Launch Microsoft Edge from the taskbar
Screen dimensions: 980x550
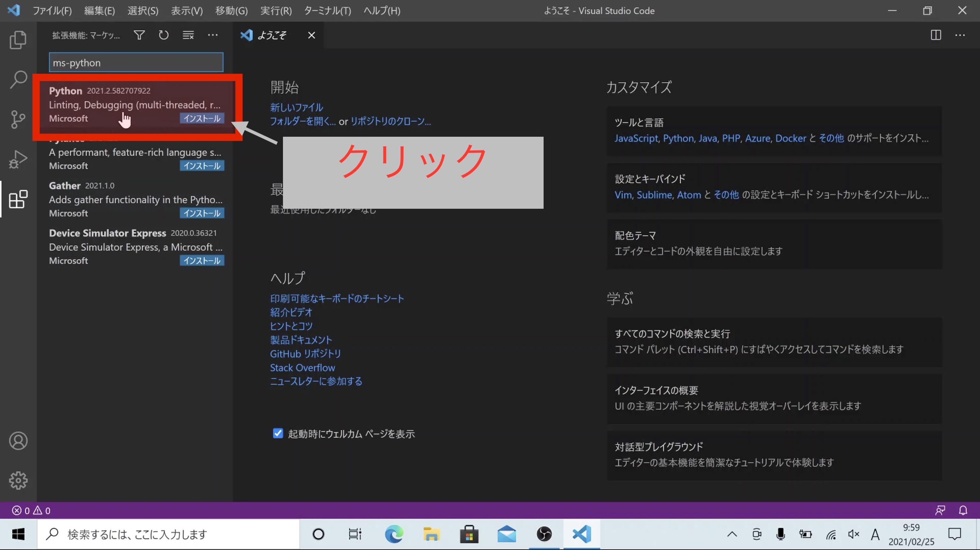(x=394, y=534)
